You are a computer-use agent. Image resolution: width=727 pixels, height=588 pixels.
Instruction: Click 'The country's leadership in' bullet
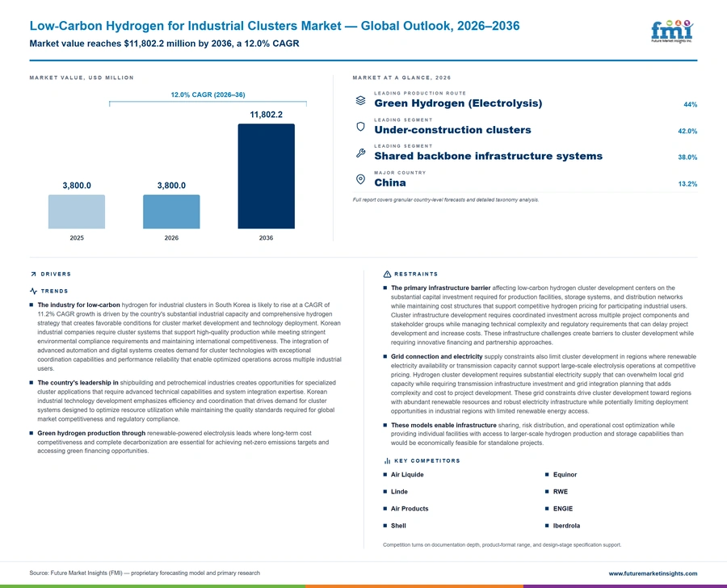click(183, 401)
